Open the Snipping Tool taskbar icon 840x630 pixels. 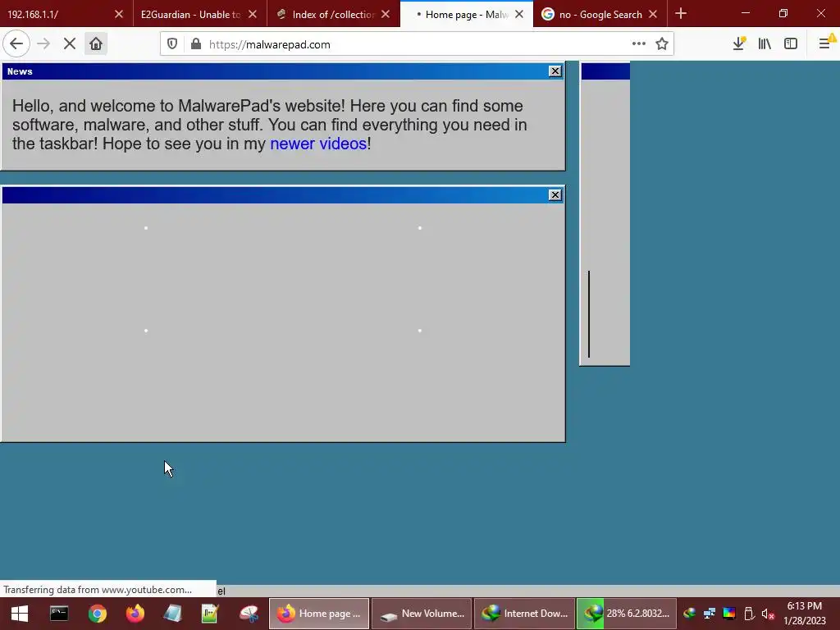249,614
